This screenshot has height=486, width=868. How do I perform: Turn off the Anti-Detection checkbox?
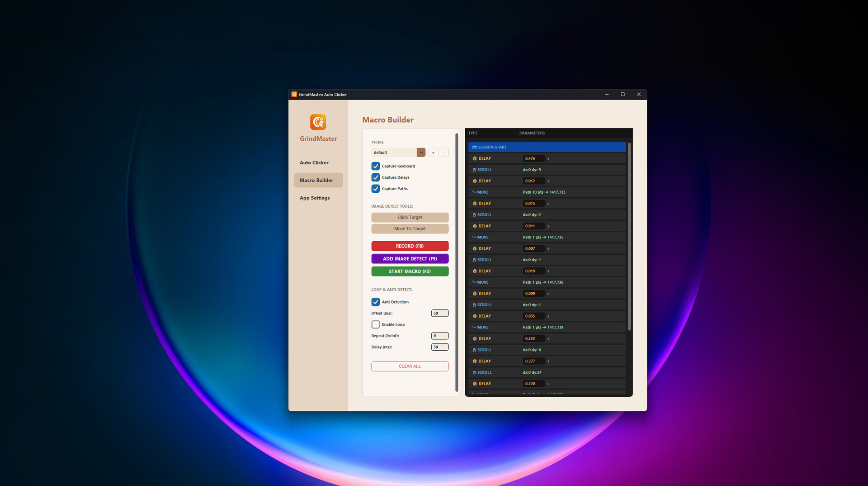pos(376,302)
